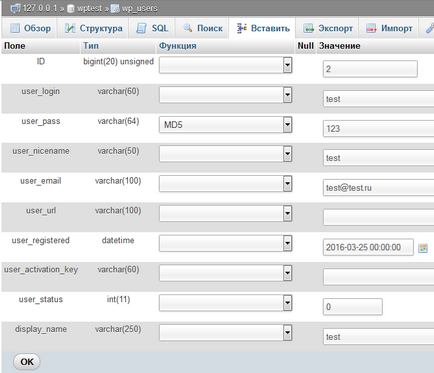This screenshot has height=373, width=434.
Task: Open the MD5 function dropdown for user_pass
Action: (x=226, y=125)
